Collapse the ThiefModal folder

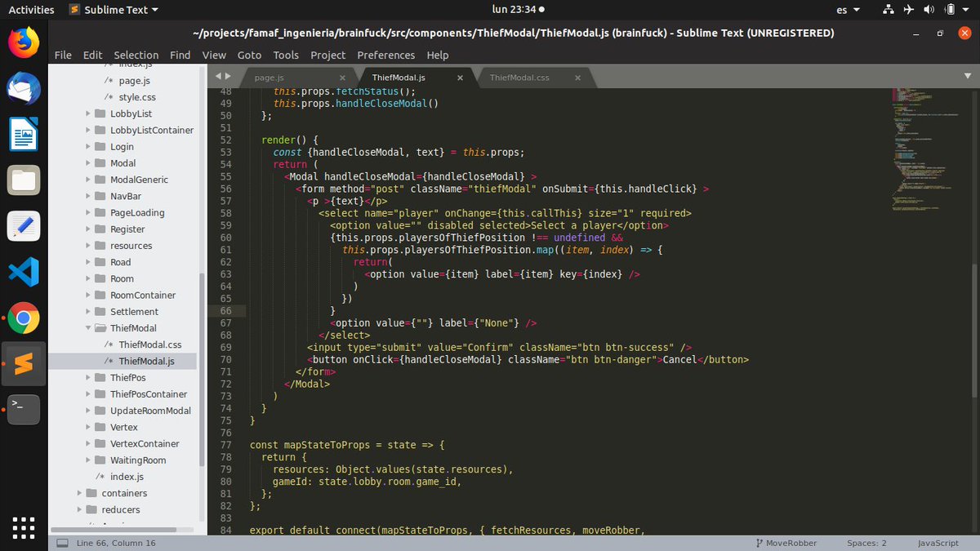[88, 328]
